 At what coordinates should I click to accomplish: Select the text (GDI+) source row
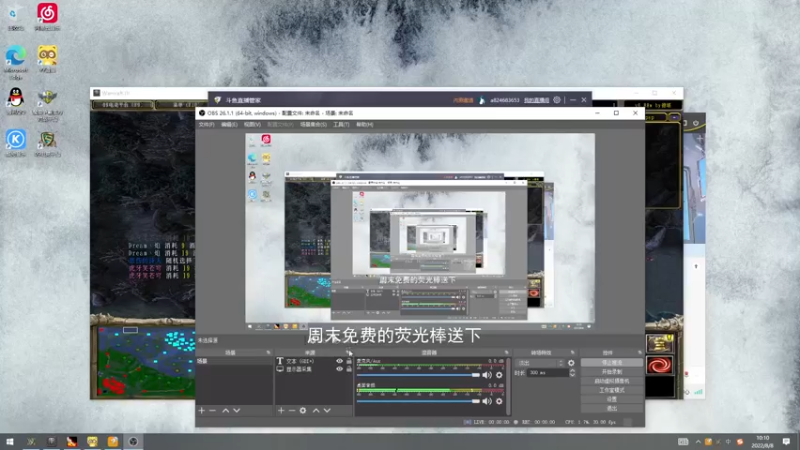click(314, 361)
